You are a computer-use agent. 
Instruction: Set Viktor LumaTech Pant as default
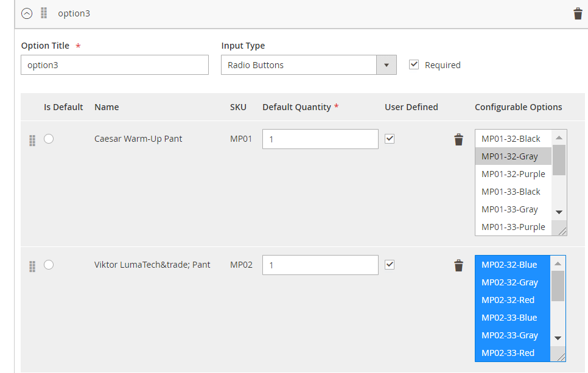coord(49,265)
